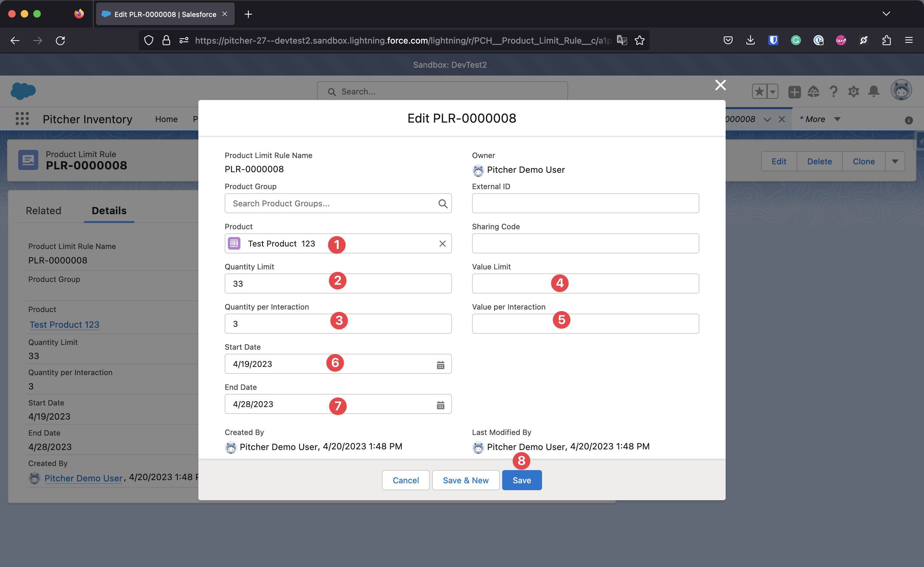Click Save & New

coord(465,480)
